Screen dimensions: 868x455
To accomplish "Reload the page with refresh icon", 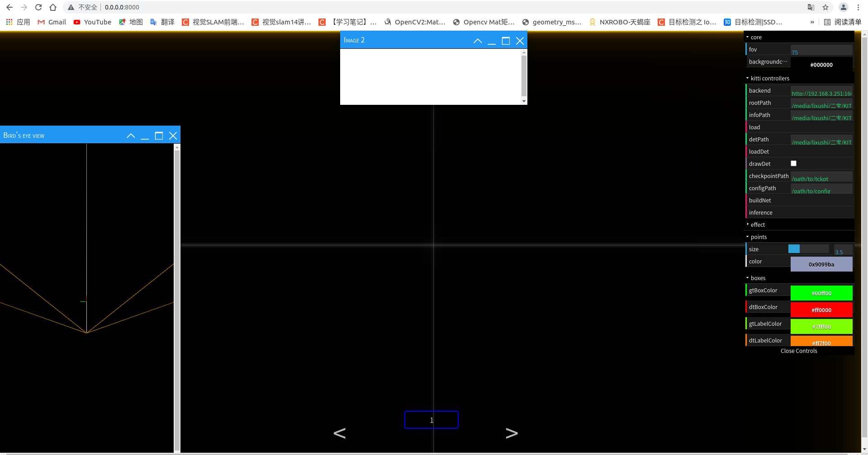I will click(x=38, y=7).
